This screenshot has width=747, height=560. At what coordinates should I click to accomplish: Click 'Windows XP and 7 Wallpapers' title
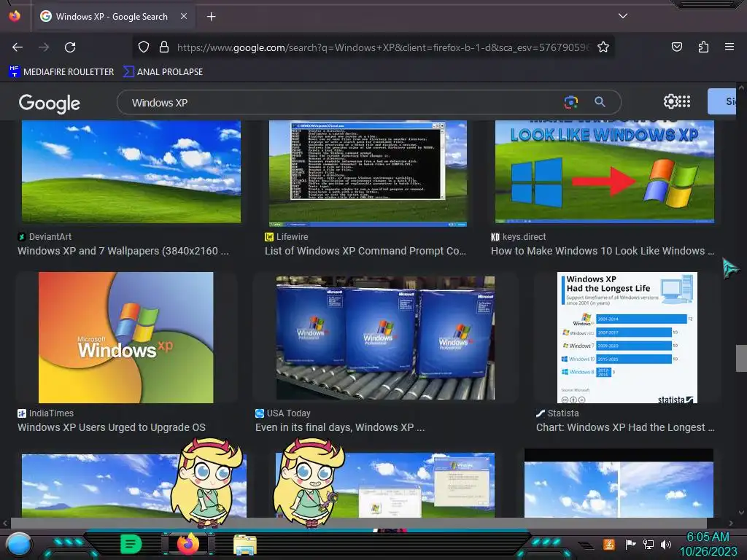tap(123, 251)
